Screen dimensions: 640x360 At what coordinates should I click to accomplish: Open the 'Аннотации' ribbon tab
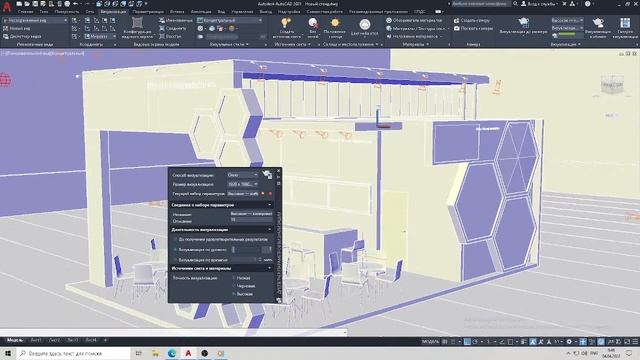[x=201, y=12]
